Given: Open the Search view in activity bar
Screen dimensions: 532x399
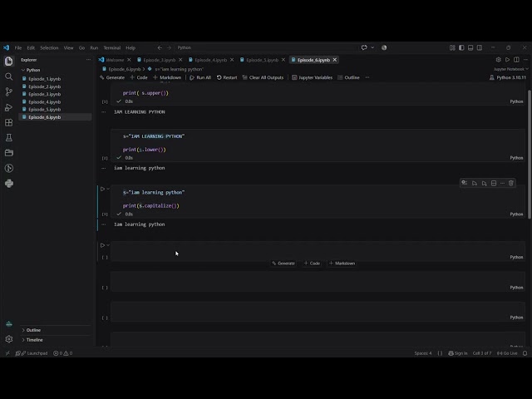Looking at the screenshot, I should (9, 76).
